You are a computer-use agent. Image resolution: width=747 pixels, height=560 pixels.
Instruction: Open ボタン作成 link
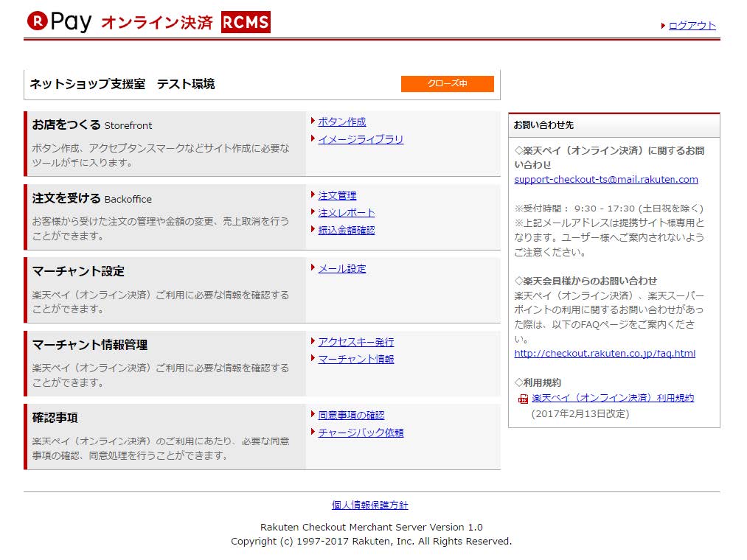(x=342, y=122)
